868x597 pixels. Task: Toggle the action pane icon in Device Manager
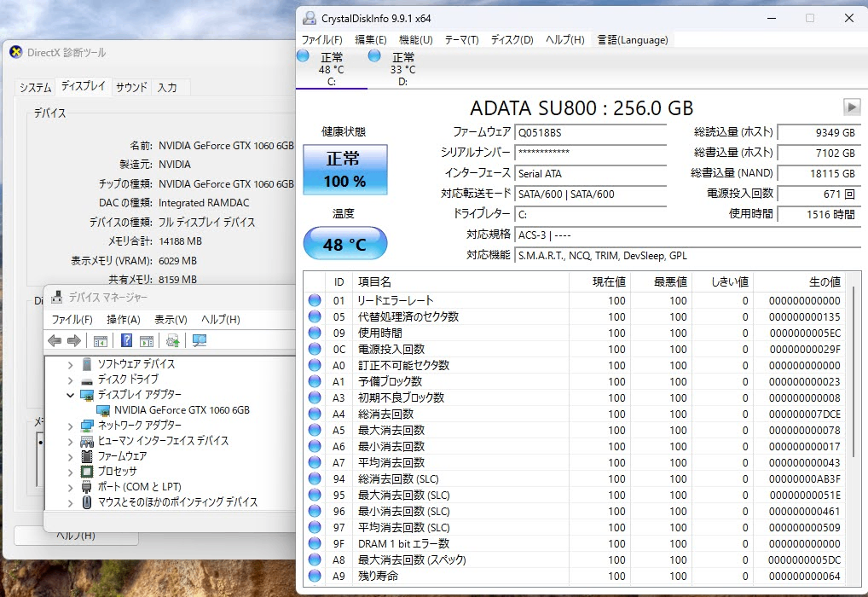147,341
